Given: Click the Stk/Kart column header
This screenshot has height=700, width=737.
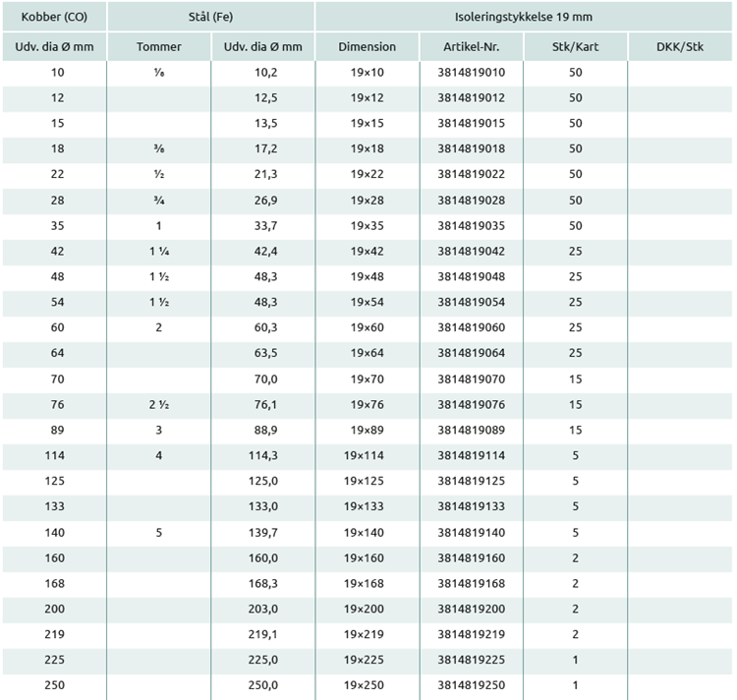Looking at the screenshot, I should (x=575, y=47).
